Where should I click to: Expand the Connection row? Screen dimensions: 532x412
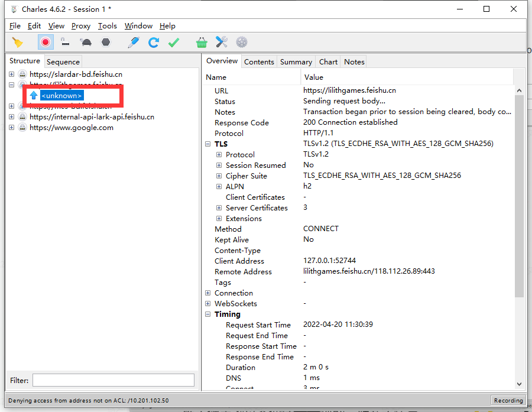tap(207, 293)
